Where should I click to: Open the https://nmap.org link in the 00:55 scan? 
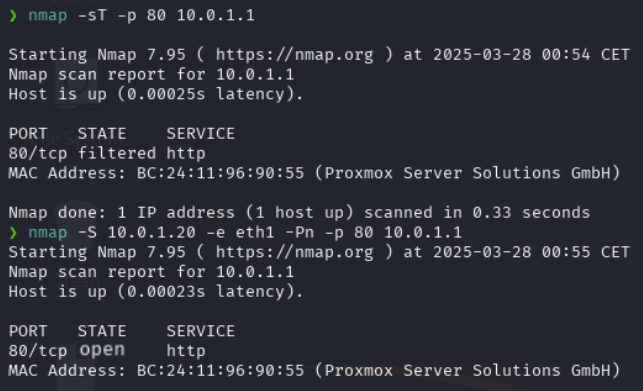point(295,252)
